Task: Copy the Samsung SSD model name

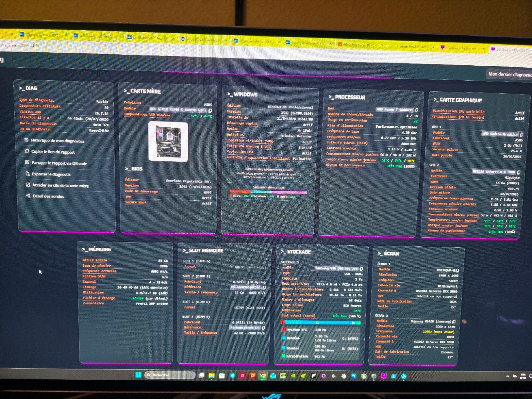Action: coord(361,269)
